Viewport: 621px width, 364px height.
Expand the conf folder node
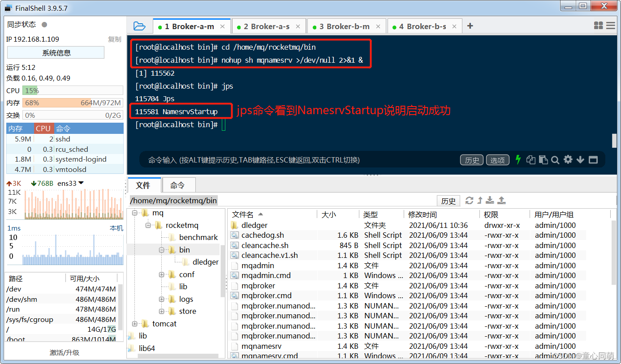(x=162, y=274)
